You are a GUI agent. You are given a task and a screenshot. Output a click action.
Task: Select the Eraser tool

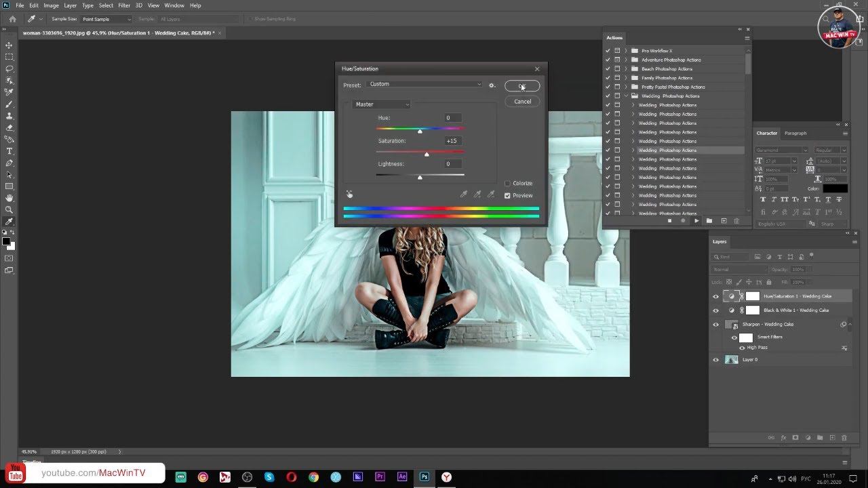tap(9, 127)
